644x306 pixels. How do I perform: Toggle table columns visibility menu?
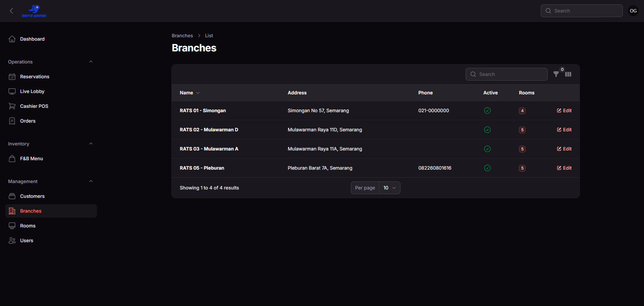568,74
